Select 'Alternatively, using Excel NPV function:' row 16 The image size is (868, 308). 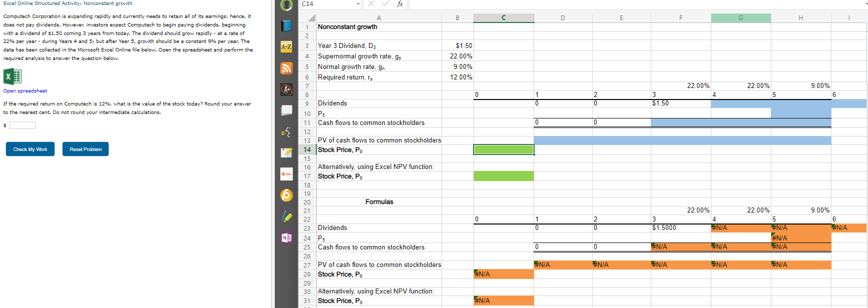(x=379, y=167)
